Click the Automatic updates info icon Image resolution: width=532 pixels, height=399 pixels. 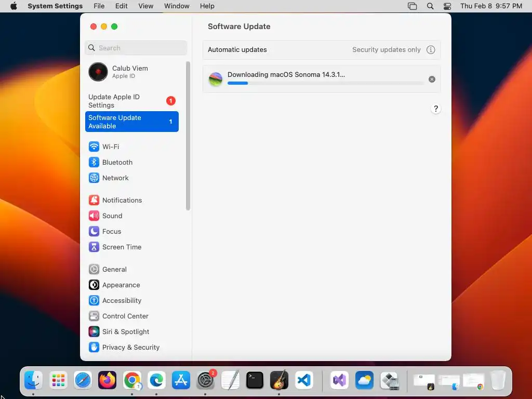click(x=431, y=50)
